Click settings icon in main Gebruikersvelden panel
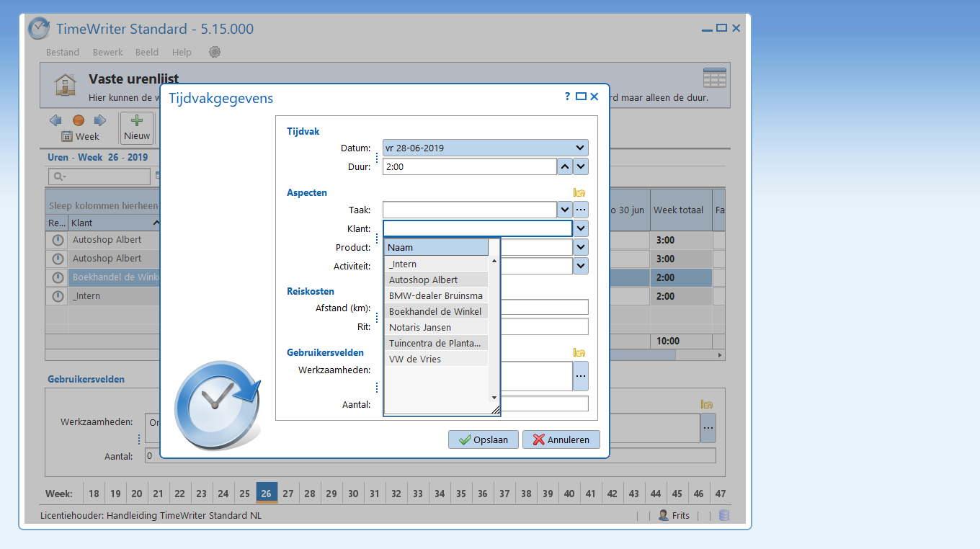 click(706, 404)
